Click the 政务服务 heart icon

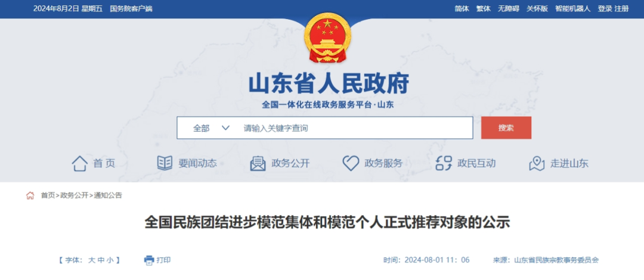[351, 163]
